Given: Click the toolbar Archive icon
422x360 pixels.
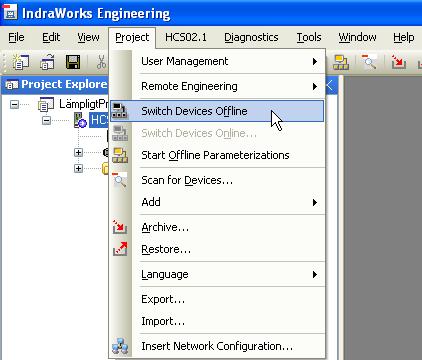Looking at the screenshot, I should [x=398, y=62].
